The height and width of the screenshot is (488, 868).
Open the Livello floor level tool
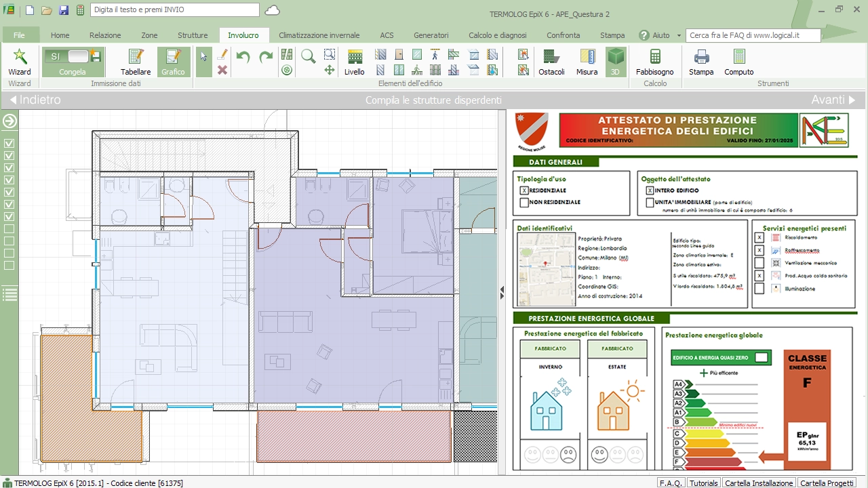[354, 62]
